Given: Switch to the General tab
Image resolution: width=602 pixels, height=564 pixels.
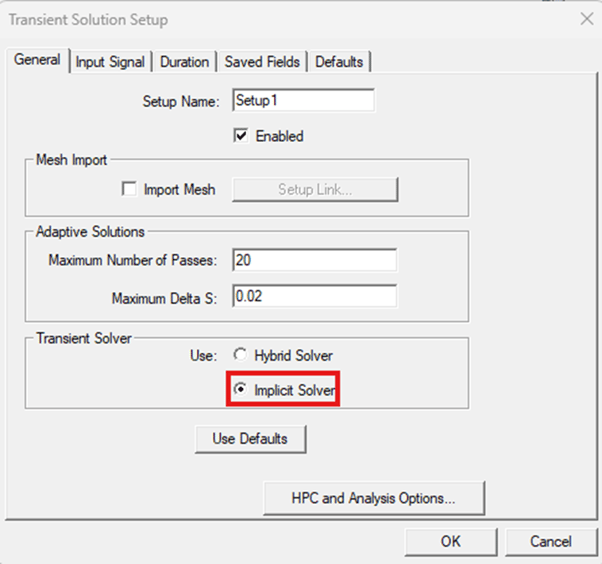Looking at the screenshot, I should coord(37,60).
